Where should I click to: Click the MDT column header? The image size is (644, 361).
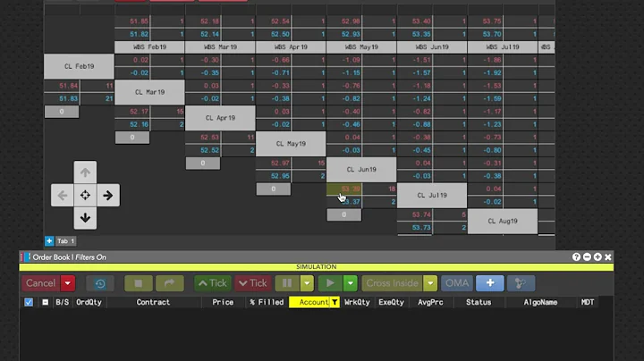(588, 302)
